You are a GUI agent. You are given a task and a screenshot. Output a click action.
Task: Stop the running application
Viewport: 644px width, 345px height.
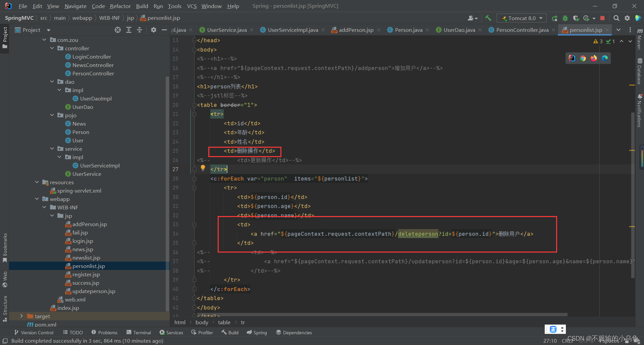tap(602, 18)
